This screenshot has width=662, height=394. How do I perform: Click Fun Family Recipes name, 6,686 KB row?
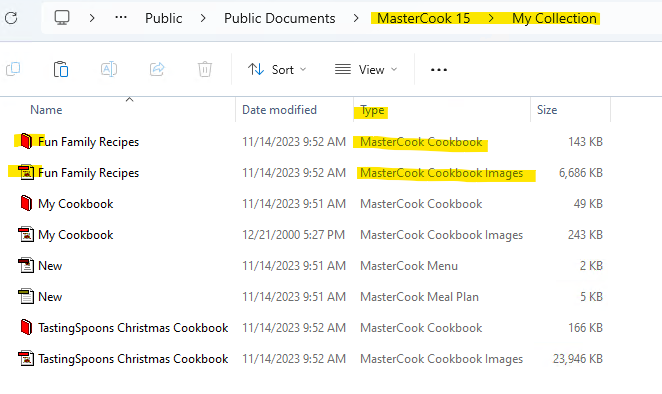click(x=88, y=173)
